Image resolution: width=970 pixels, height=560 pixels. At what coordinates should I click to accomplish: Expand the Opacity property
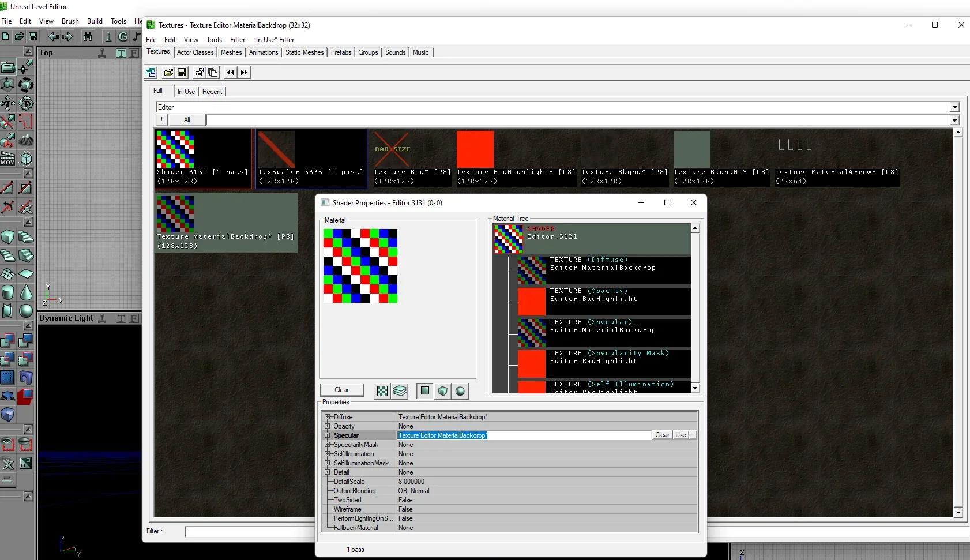(327, 426)
